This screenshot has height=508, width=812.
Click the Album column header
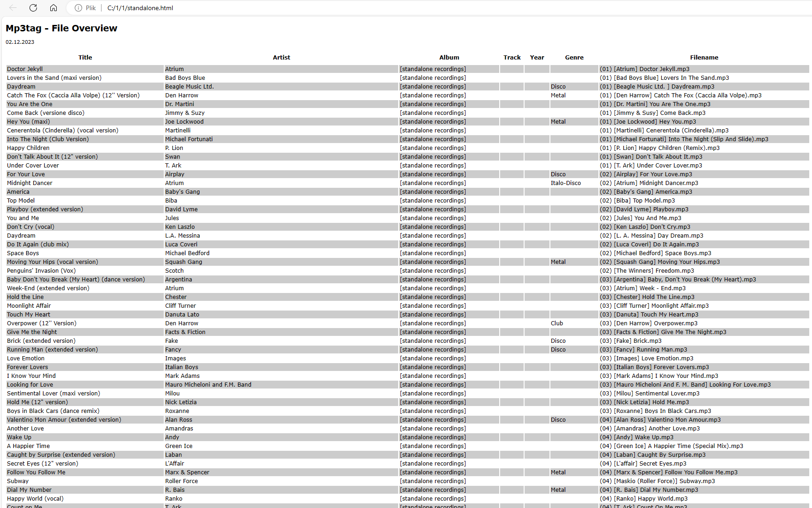tap(449, 58)
